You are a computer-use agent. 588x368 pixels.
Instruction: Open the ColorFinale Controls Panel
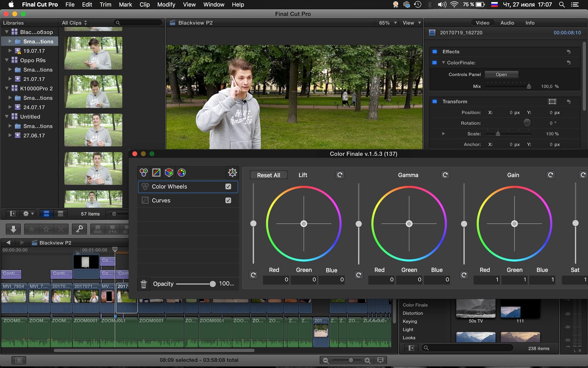pyautogui.click(x=501, y=74)
